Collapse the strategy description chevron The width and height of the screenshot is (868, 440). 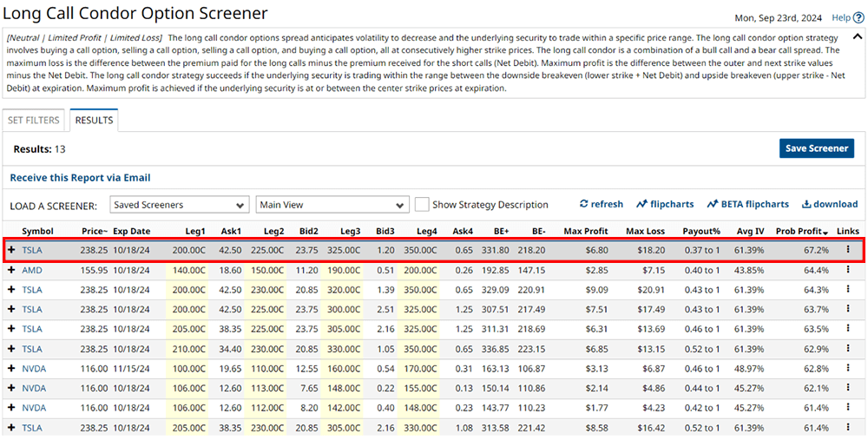(857, 37)
